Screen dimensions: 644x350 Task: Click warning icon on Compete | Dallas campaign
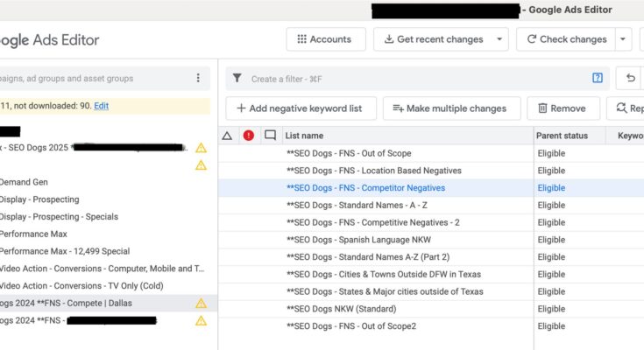(x=201, y=304)
